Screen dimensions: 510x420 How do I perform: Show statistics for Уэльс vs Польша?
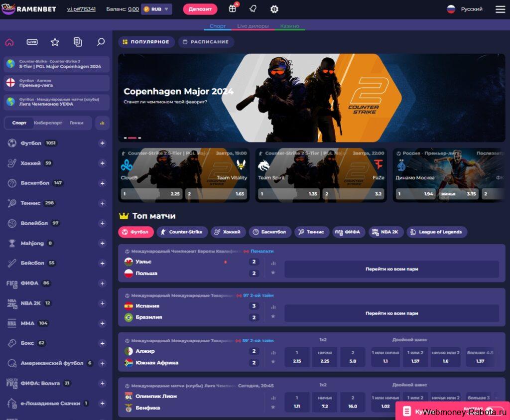click(273, 263)
